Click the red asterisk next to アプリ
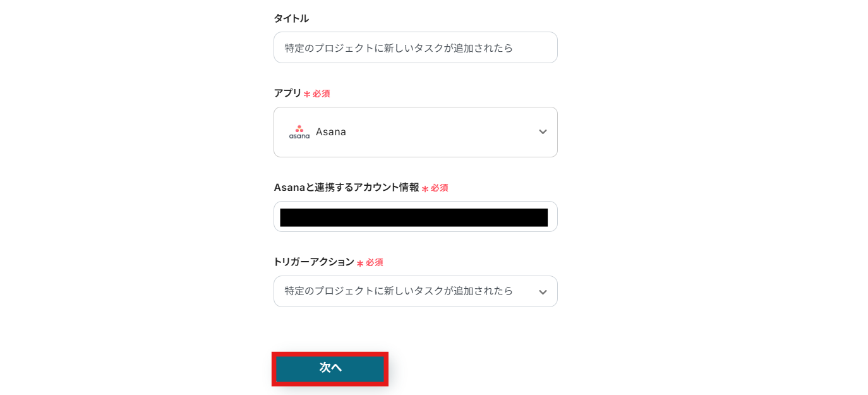This screenshot has height=395, width=868. 307,94
